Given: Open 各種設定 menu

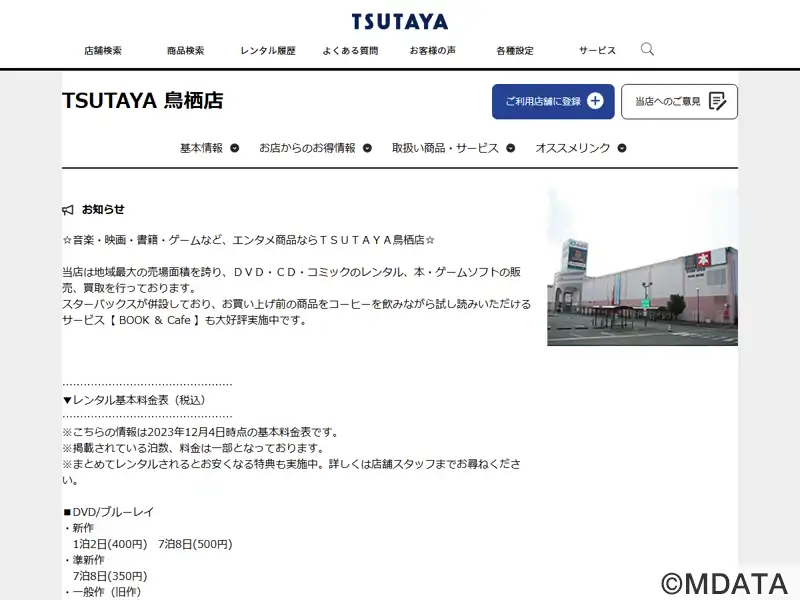Looking at the screenshot, I should pos(515,51).
